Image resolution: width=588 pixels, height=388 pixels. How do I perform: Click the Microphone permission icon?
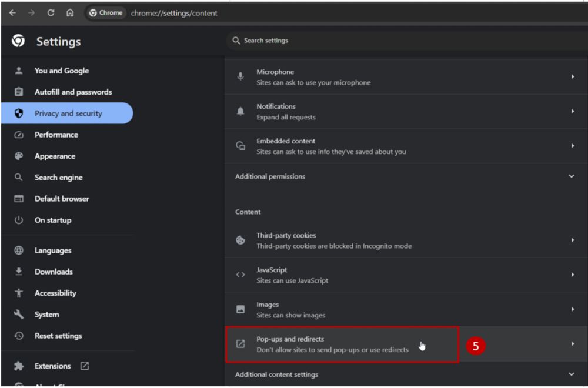pyautogui.click(x=240, y=77)
